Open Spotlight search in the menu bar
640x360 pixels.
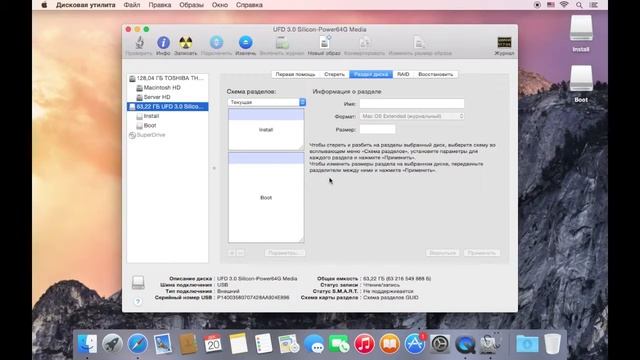pyautogui.click(x=579, y=5)
